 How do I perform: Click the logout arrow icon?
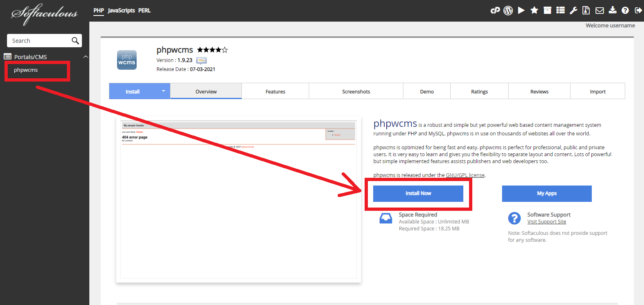[x=638, y=11]
